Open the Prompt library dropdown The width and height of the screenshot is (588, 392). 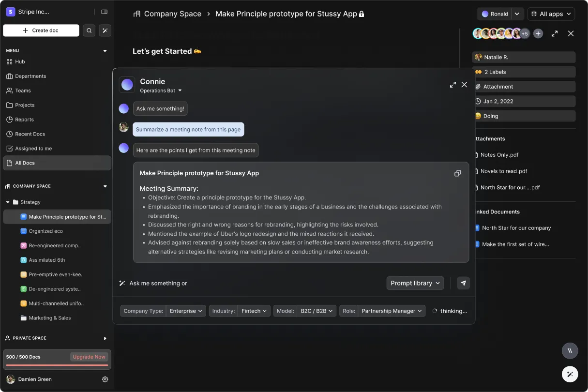coord(415,283)
